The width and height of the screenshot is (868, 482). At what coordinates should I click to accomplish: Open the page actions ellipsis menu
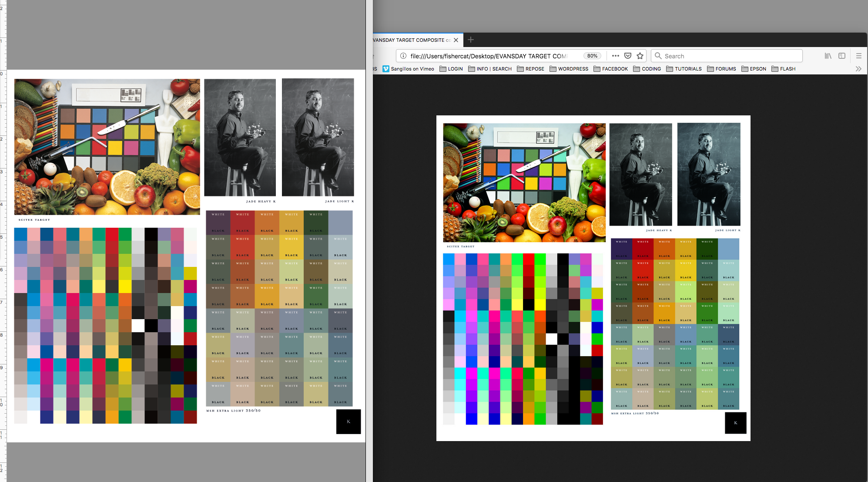(615, 56)
